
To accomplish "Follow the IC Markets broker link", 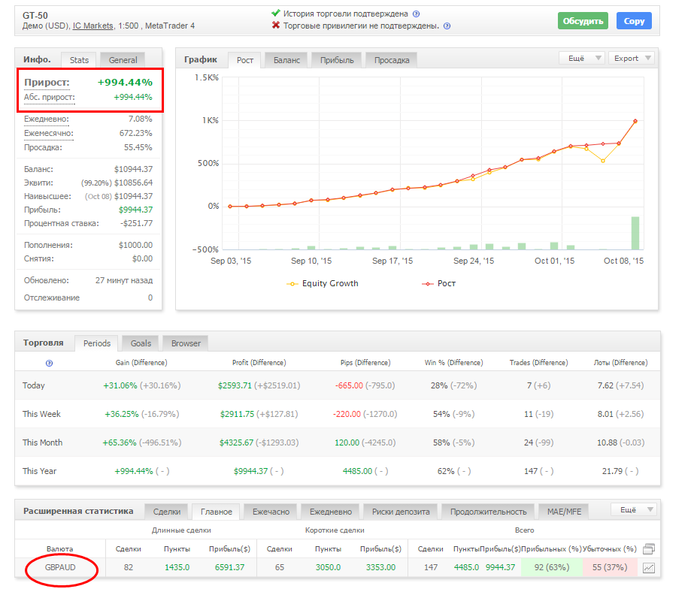I will tap(93, 26).
